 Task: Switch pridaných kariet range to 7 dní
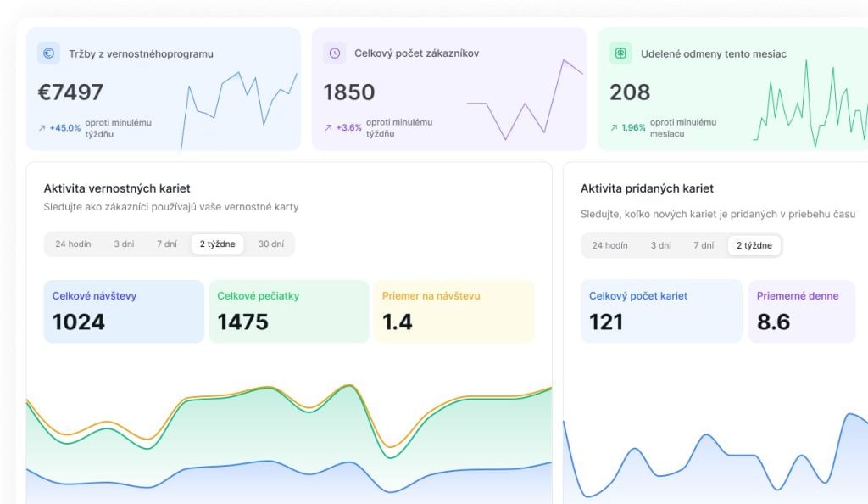704,246
